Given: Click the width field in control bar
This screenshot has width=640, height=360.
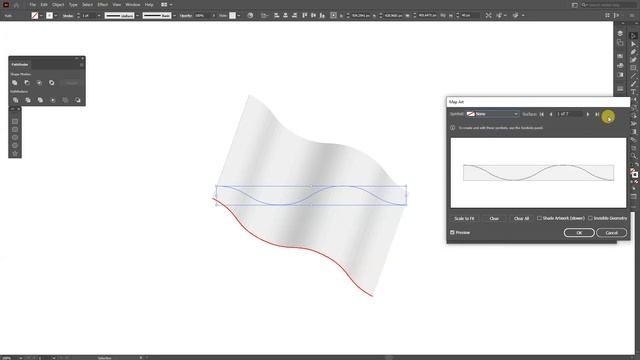Looking at the screenshot, I should (427, 16).
